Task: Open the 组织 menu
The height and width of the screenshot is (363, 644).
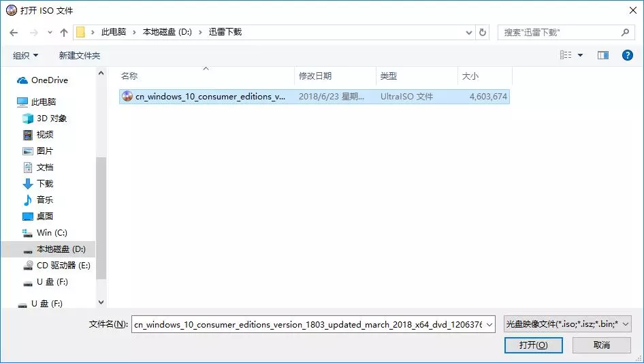Action: pyautogui.click(x=25, y=55)
